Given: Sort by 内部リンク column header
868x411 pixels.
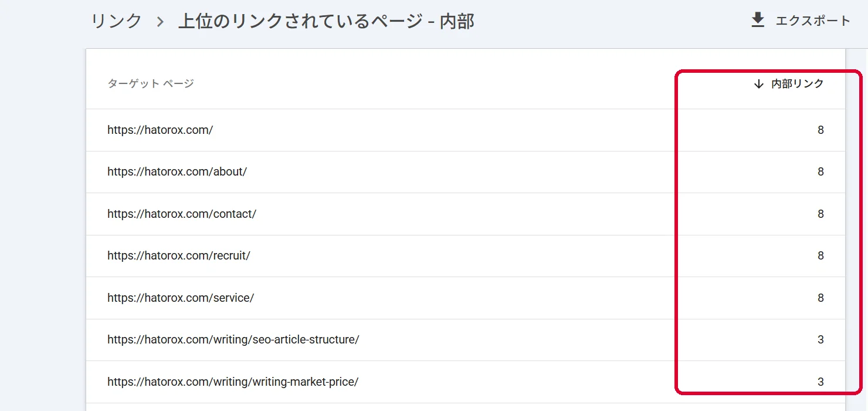Looking at the screenshot, I should [x=798, y=84].
